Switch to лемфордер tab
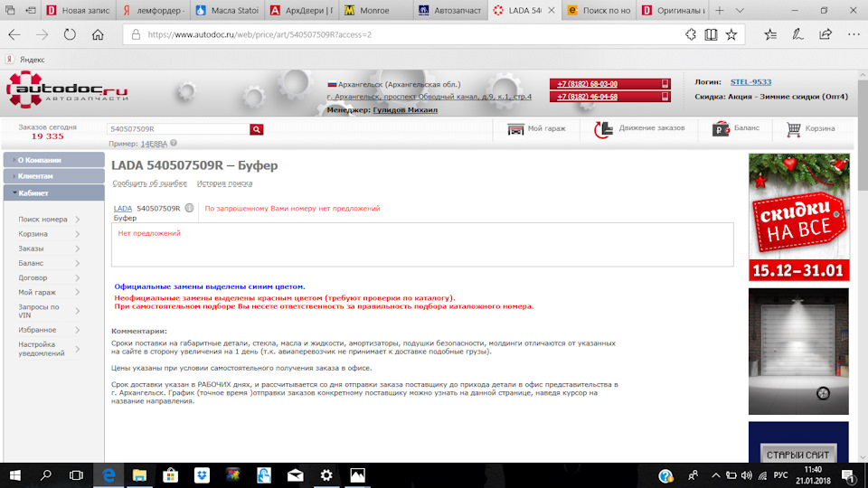 [x=154, y=11]
